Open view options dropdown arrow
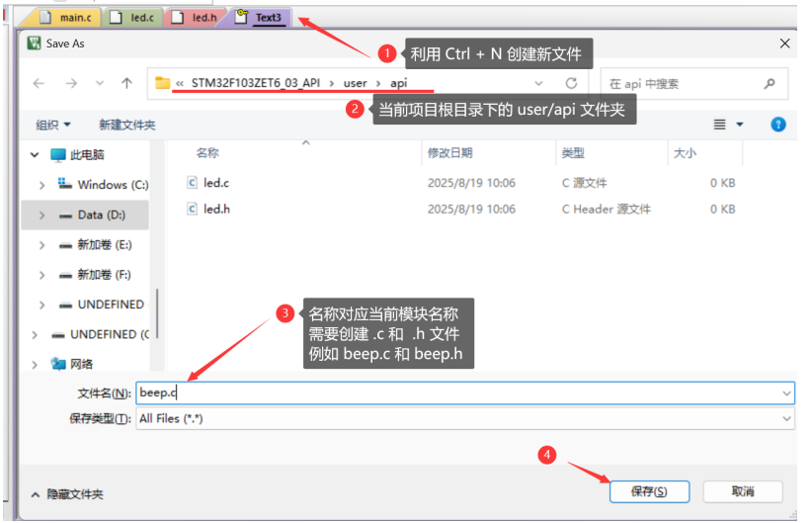The width and height of the screenshot is (812, 523). [740, 125]
